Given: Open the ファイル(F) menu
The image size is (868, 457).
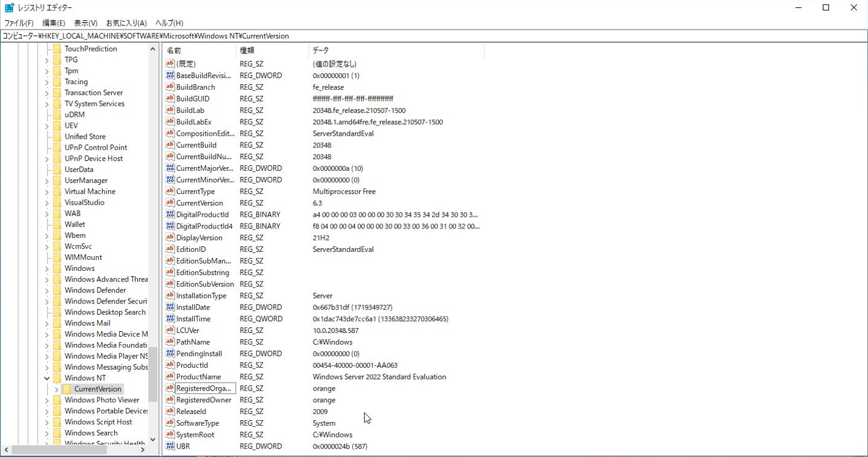Looking at the screenshot, I should point(19,23).
